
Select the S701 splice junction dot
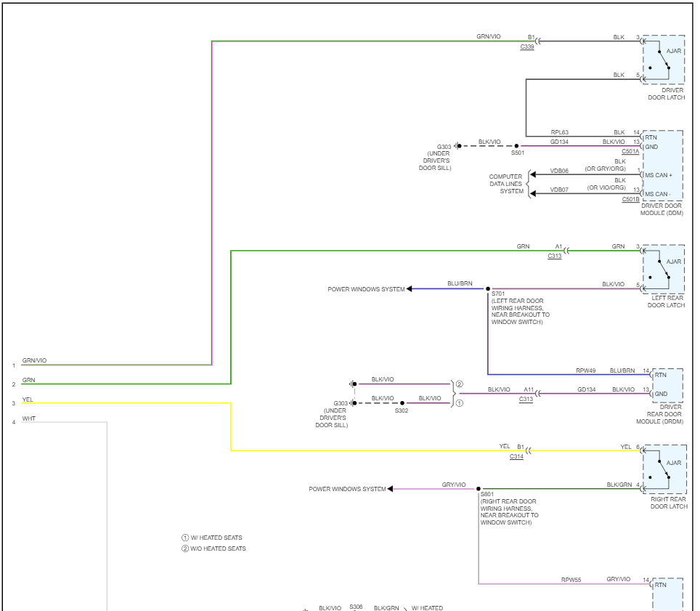tap(488, 289)
